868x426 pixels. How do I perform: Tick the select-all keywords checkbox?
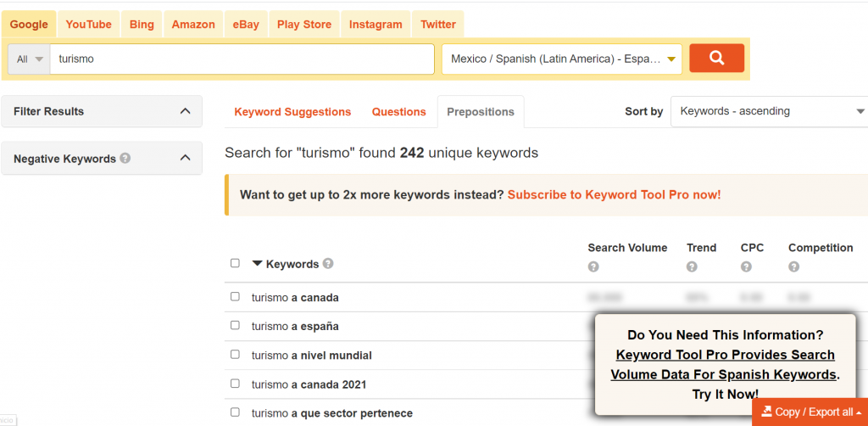pos(235,264)
